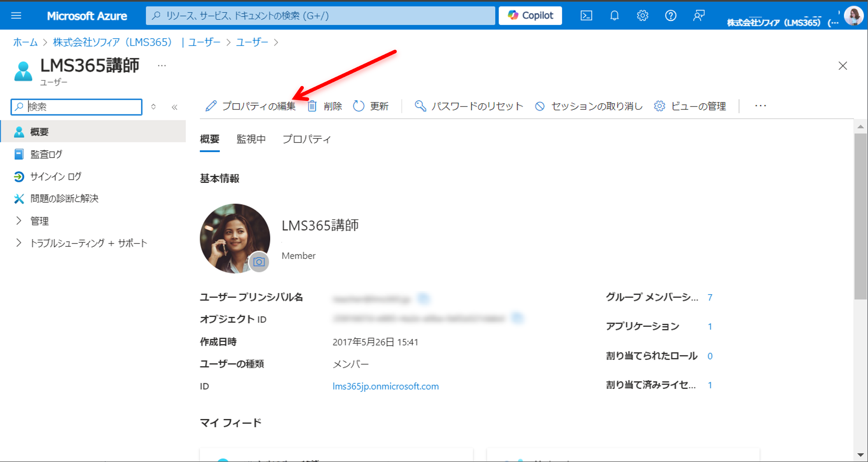Go to ホーム breadcrumb
868x462 pixels.
(25, 42)
